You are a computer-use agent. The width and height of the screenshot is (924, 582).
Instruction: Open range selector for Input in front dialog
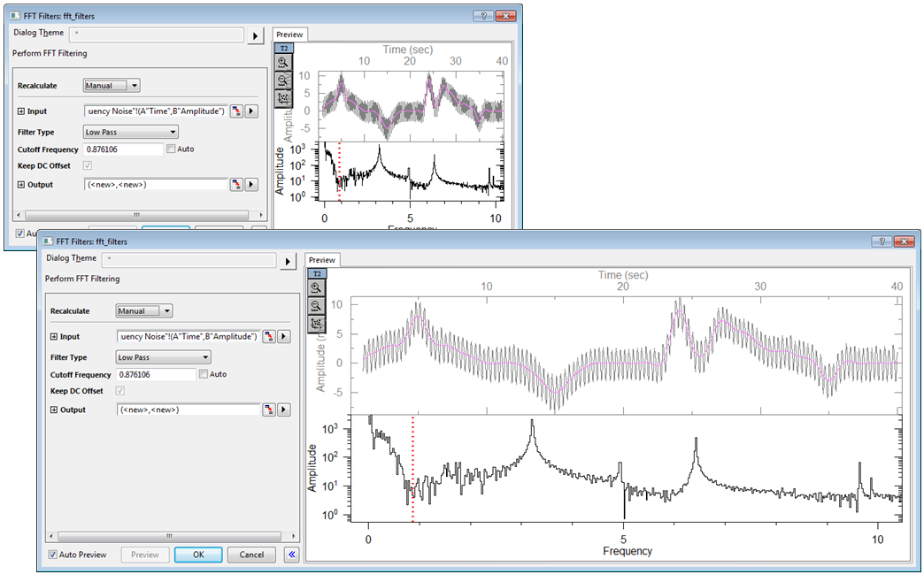(x=269, y=337)
